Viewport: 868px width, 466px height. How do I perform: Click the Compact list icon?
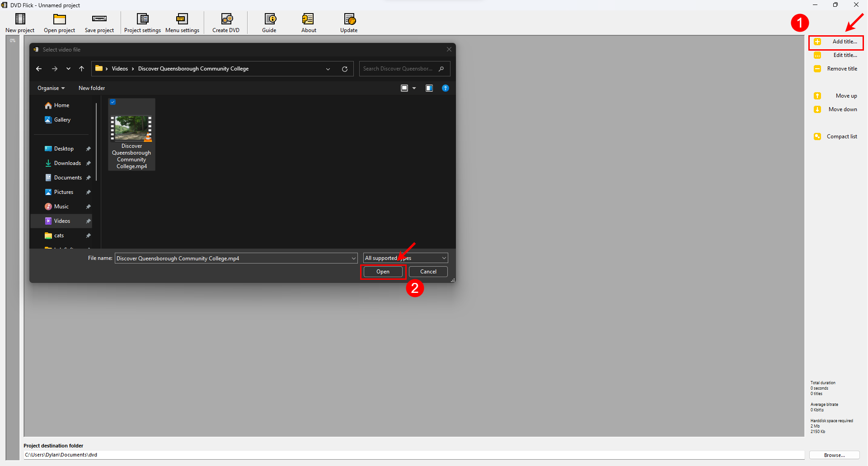tap(817, 137)
